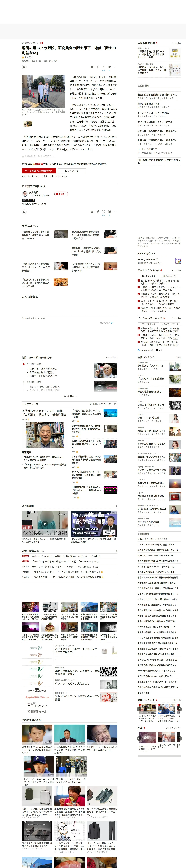Click もっと見る next to ソーシャルランキング
Screen dimensions: 186x868
click(176, 318)
